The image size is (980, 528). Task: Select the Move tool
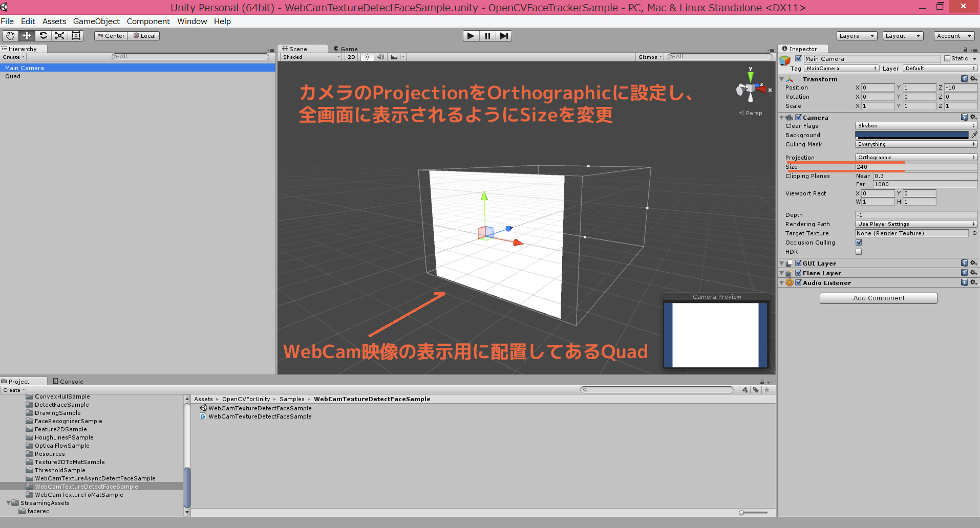click(x=27, y=36)
